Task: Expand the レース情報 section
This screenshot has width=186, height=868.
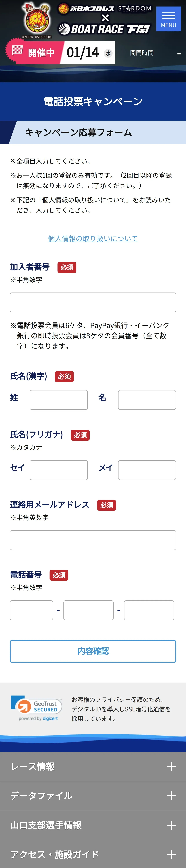Action: (x=93, y=767)
